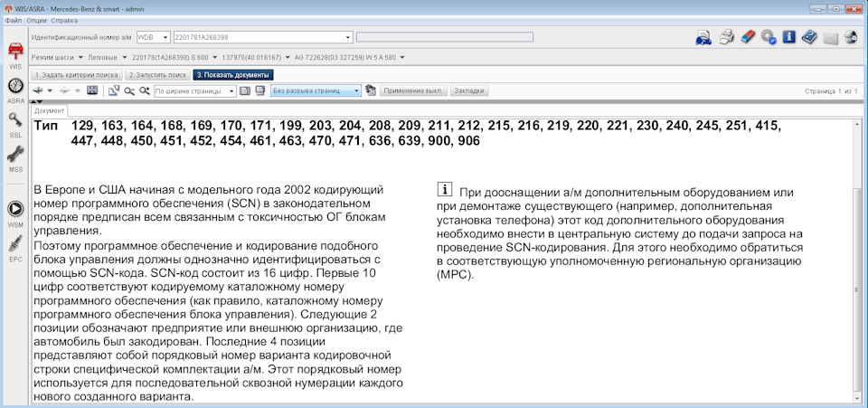
Task: Click the eraser icon to clear data
Action: pos(747,37)
